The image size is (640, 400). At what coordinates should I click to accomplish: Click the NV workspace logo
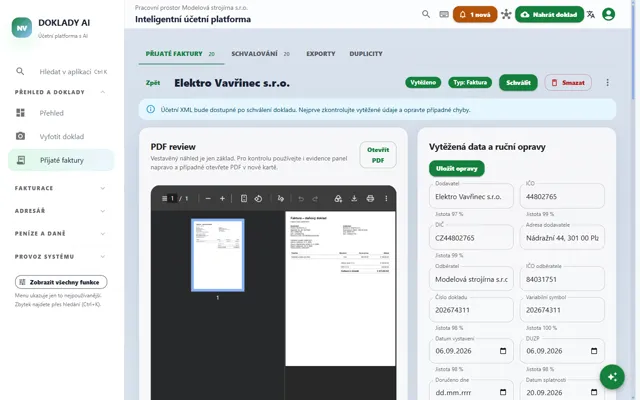[22, 28]
